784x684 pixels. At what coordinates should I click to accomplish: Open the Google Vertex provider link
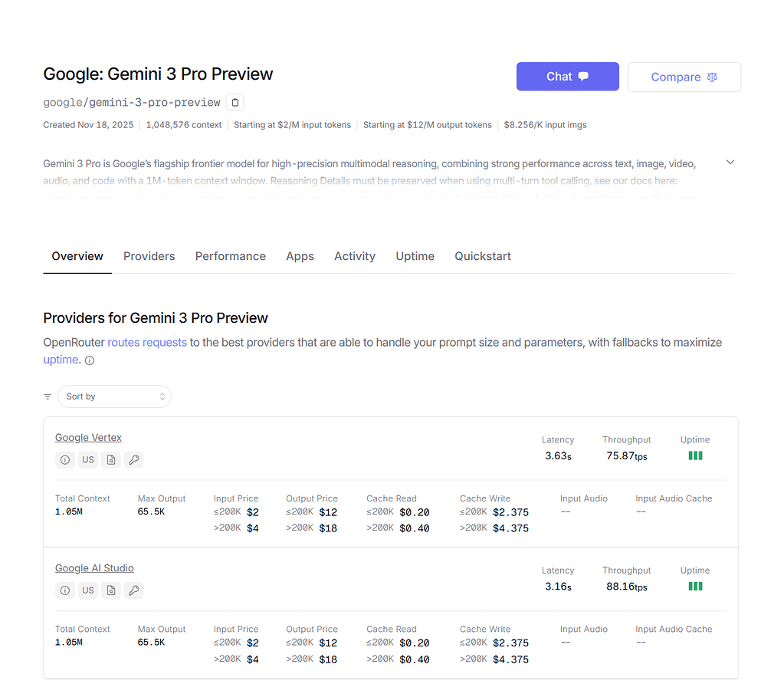(x=88, y=438)
